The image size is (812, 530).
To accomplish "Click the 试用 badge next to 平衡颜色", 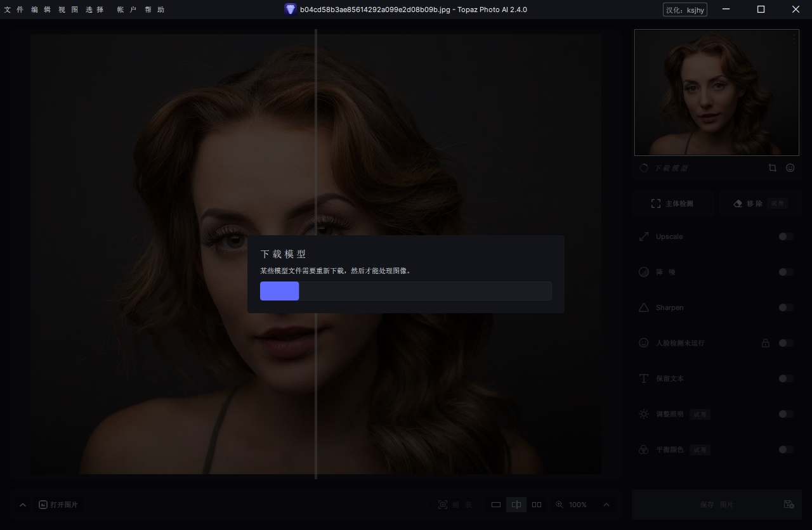I will pos(700,449).
